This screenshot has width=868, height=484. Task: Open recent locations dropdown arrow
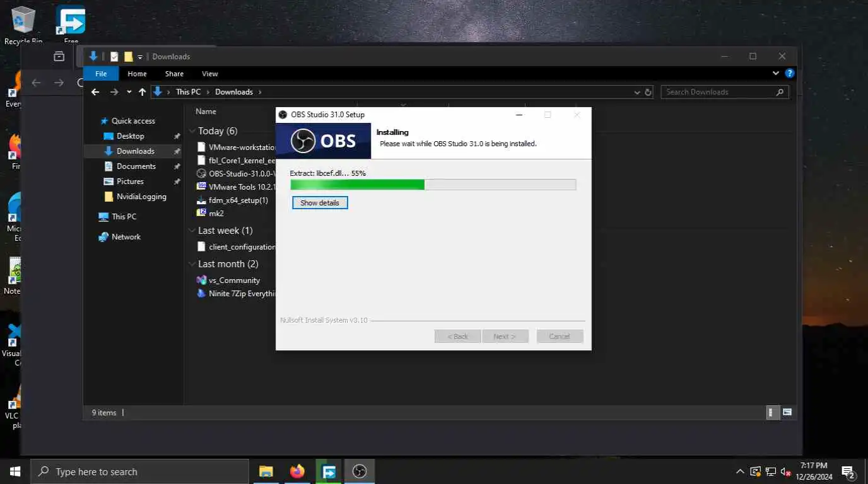click(x=129, y=92)
